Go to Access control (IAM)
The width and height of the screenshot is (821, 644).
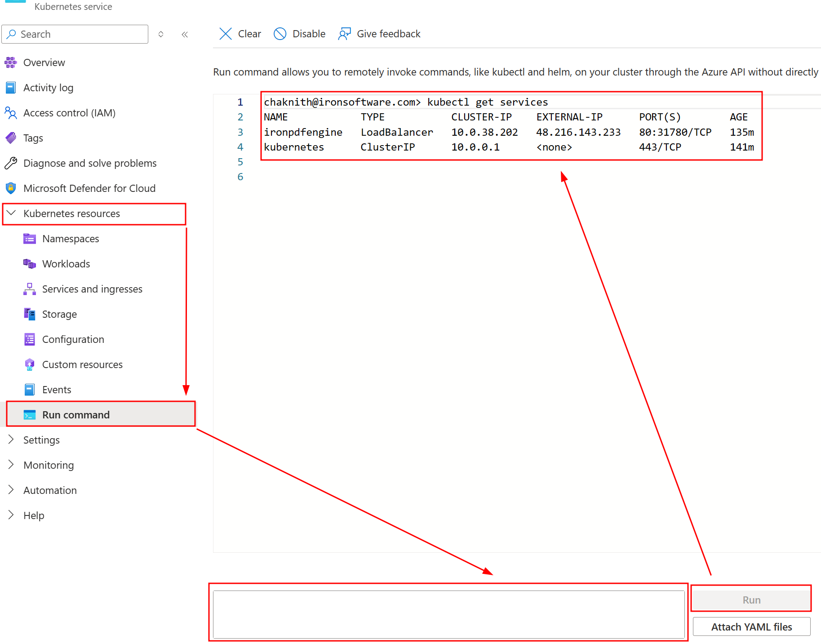point(69,113)
